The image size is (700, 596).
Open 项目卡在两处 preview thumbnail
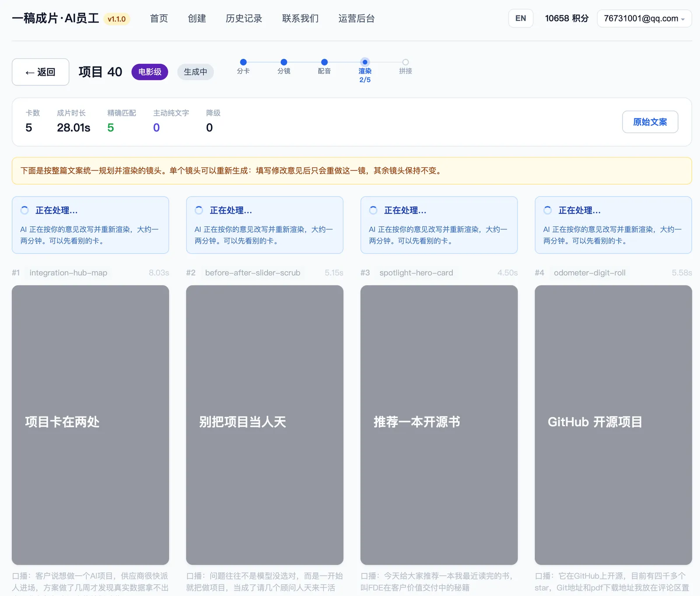click(x=91, y=425)
